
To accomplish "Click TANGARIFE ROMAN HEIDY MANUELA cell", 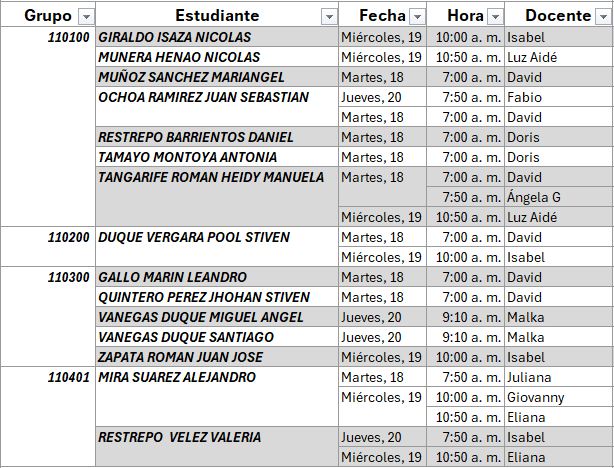I will pyautogui.click(x=211, y=177).
